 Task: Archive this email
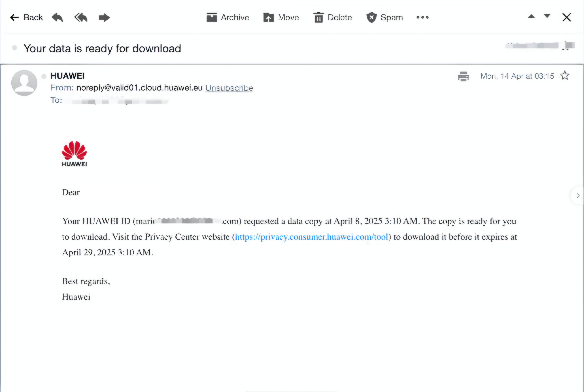(228, 17)
